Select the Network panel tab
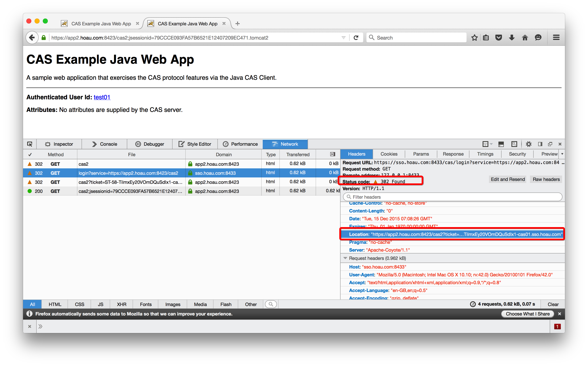 coord(285,144)
